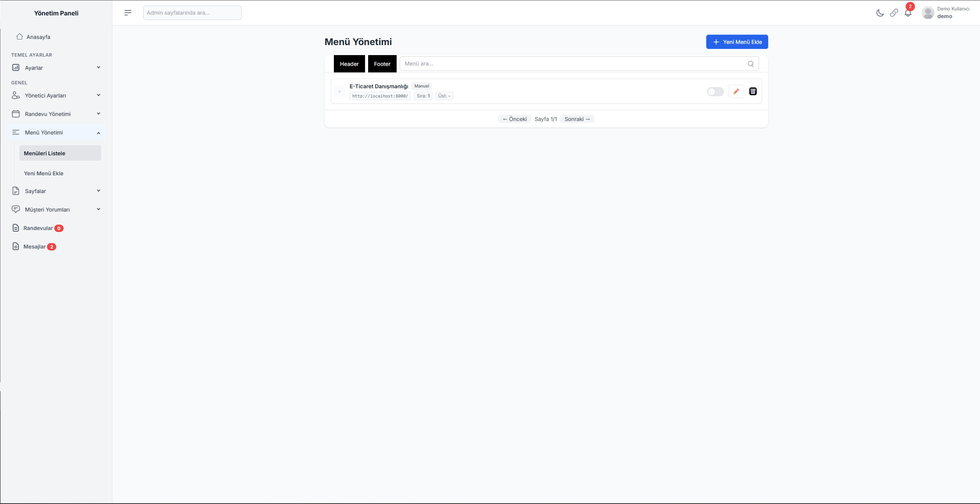Open the notifications bell

tap(908, 13)
